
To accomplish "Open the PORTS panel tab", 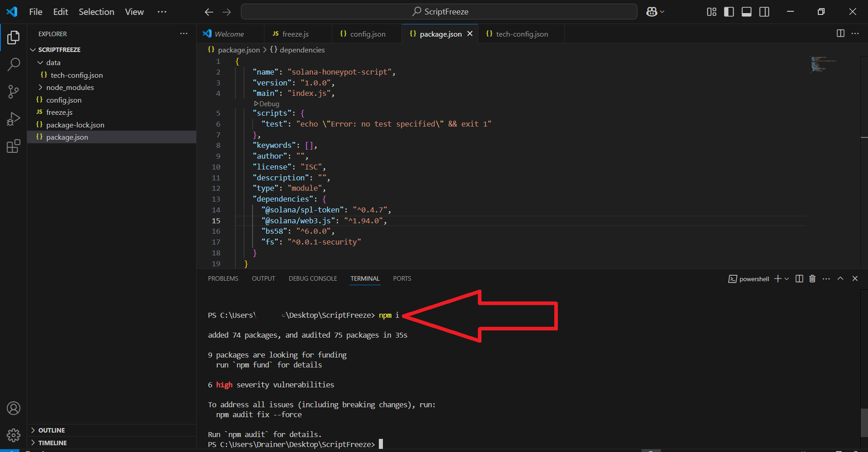I will point(402,278).
